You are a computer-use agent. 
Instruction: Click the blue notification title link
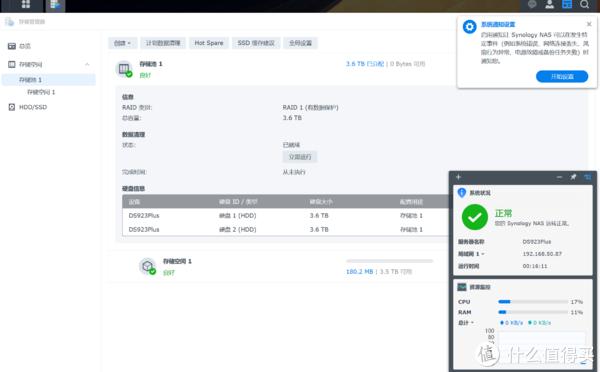pos(498,24)
